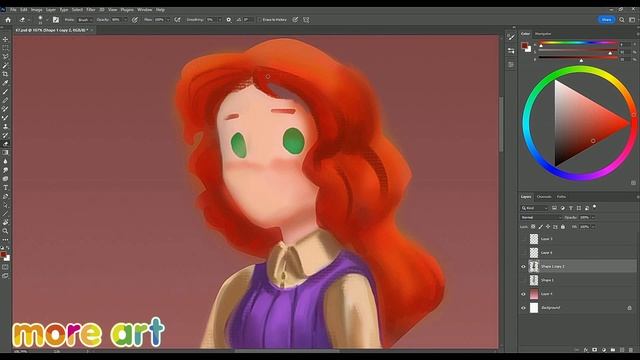Click the Home icon in options bar
The image size is (640, 360).
tap(8, 20)
